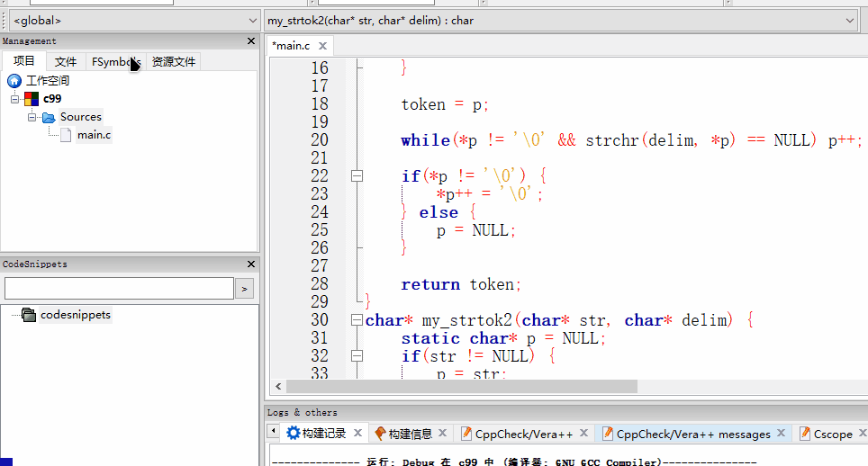
Task: Collapse the fold at line 22
Action: pyautogui.click(x=357, y=176)
